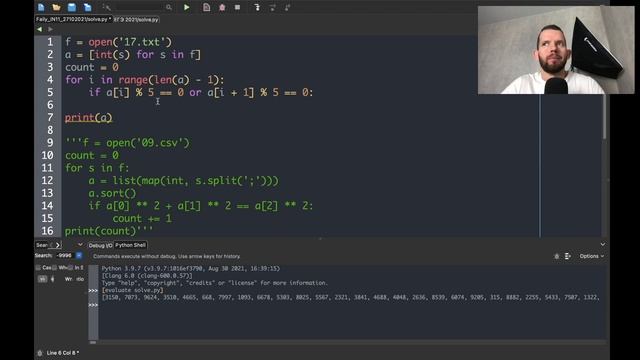The height and width of the screenshot is (360, 640).
Task: Collapse the bottom panel with the chevron
Action: pos(603,244)
